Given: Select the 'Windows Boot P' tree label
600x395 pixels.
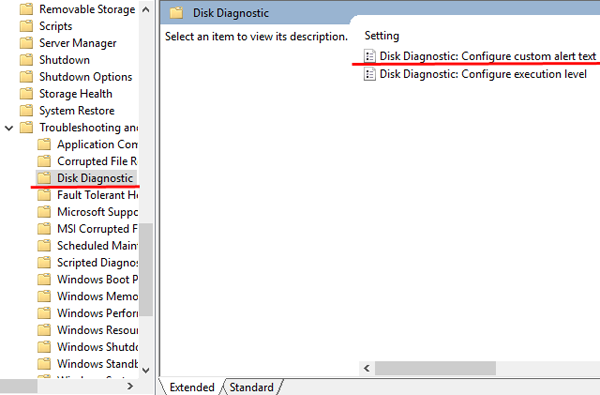Looking at the screenshot, I should click(98, 279).
